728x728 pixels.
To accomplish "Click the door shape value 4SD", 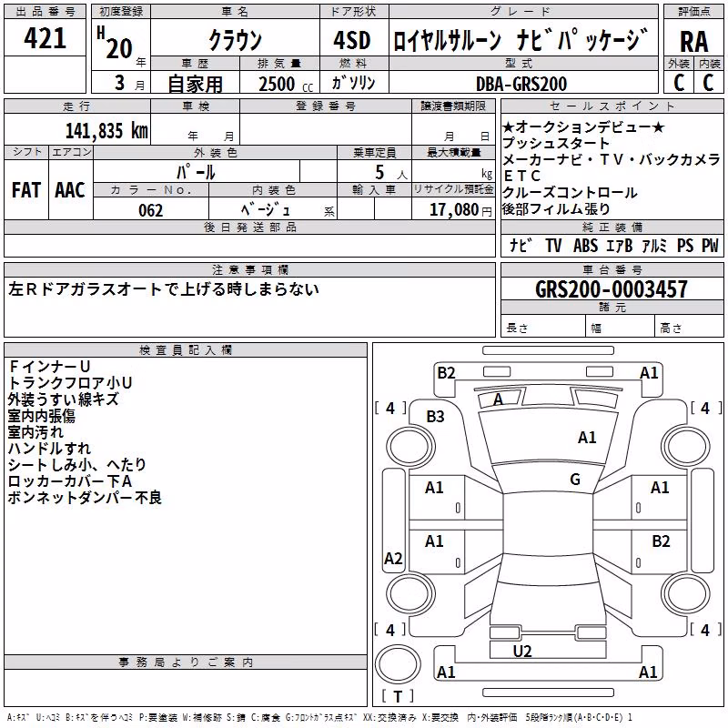I will (x=352, y=41).
